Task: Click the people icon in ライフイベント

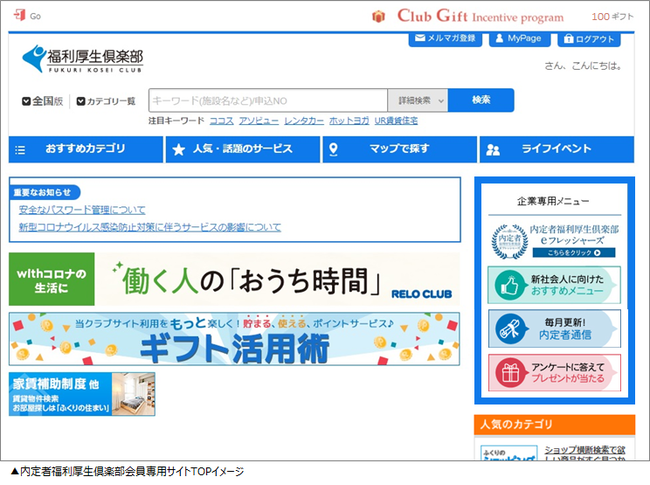Action: tap(492, 150)
